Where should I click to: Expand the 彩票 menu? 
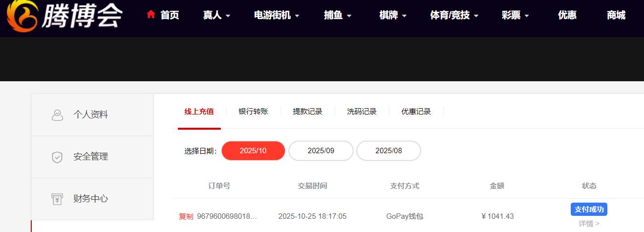[515, 15]
